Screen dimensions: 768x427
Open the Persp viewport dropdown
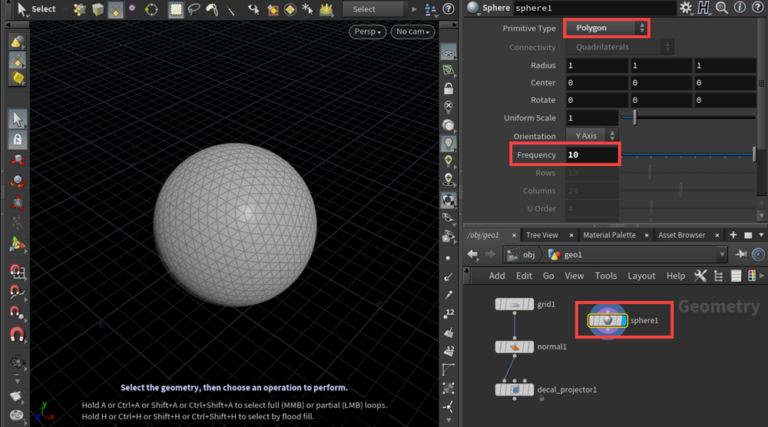(x=367, y=32)
